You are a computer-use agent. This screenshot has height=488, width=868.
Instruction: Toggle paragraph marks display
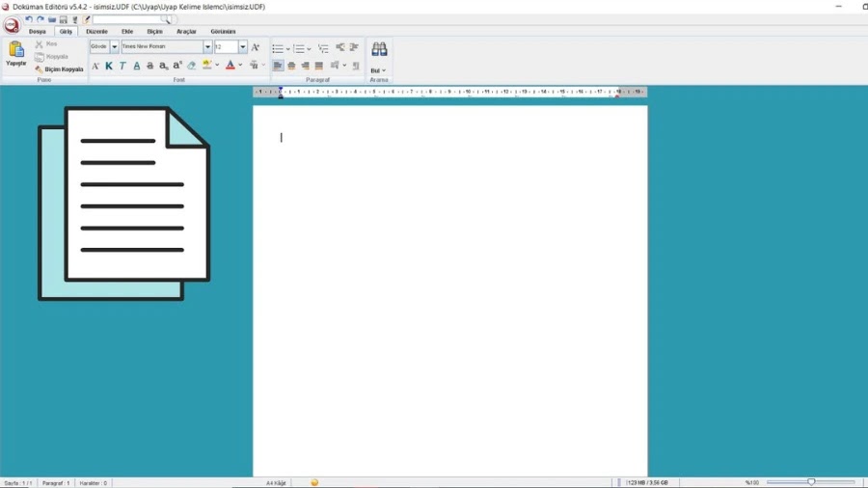click(356, 66)
